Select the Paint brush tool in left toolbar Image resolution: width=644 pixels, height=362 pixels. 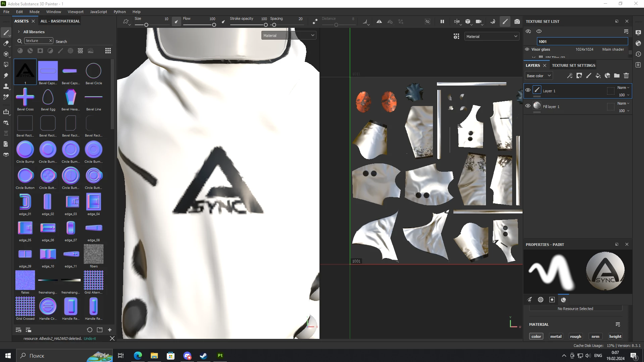(6, 33)
